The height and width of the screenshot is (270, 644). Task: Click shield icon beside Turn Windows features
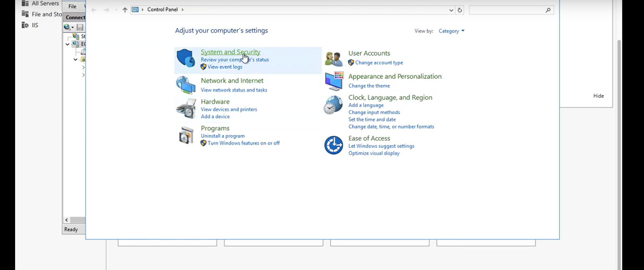click(x=203, y=143)
